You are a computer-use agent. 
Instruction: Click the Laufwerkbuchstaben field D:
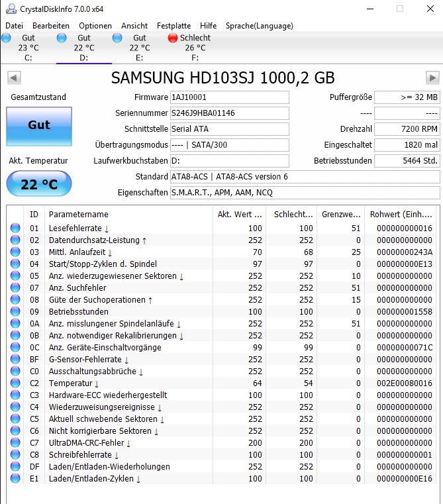(x=230, y=161)
